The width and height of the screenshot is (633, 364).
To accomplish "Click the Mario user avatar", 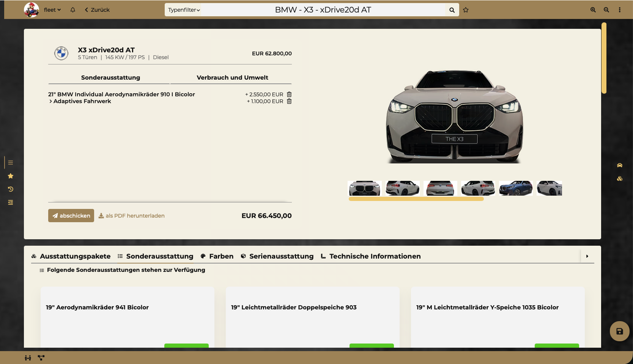I will click(x=31, y=10).
